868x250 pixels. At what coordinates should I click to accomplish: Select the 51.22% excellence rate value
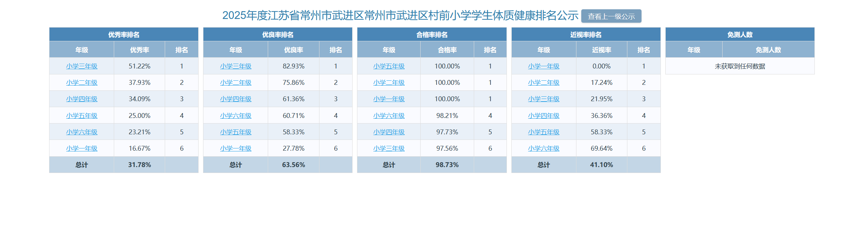139,66
